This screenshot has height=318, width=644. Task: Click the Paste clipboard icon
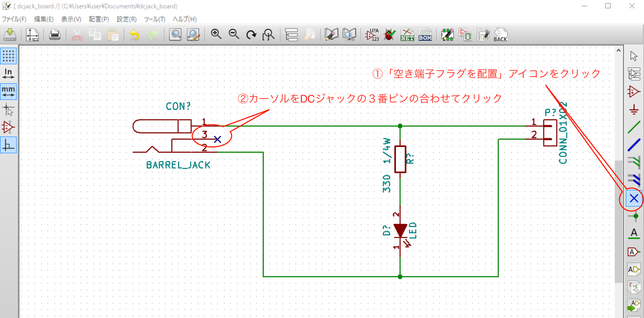pos(113,34)
